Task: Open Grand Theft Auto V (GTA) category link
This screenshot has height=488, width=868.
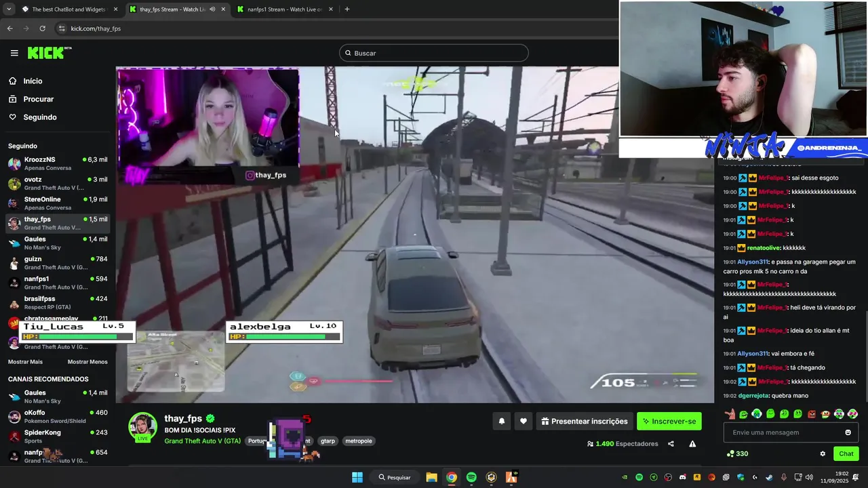Action: pos(202,441)
